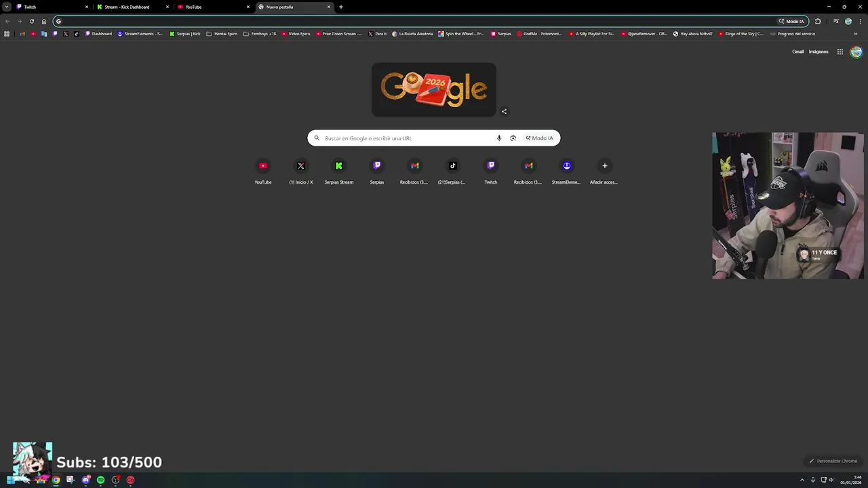Click the taskbar clock and date
The image size is (868, 488).
[851, 480]
